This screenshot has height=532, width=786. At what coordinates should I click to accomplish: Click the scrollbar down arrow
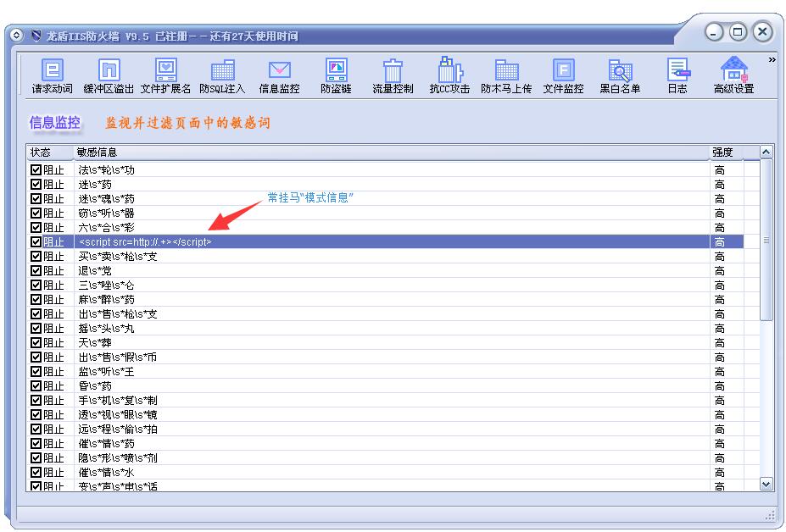point(766,484)
